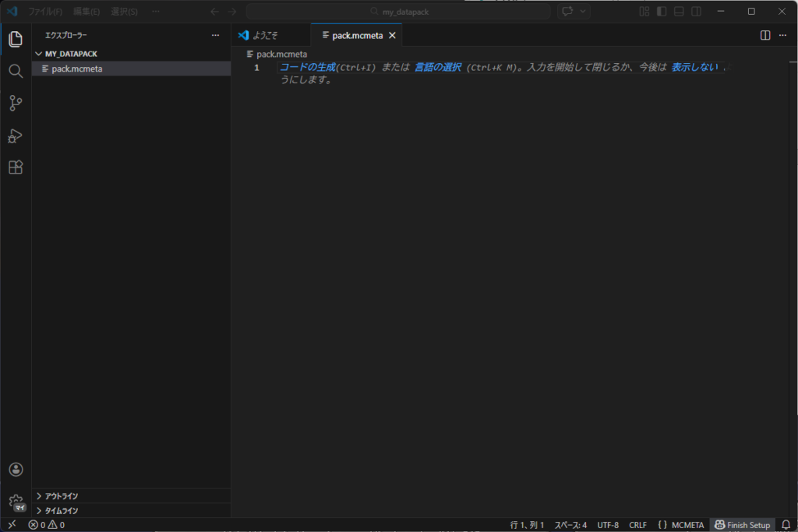This screenshot has width=798, height=532.
Task: Click the Accounts icon in the activity bar
Action: 16,469
